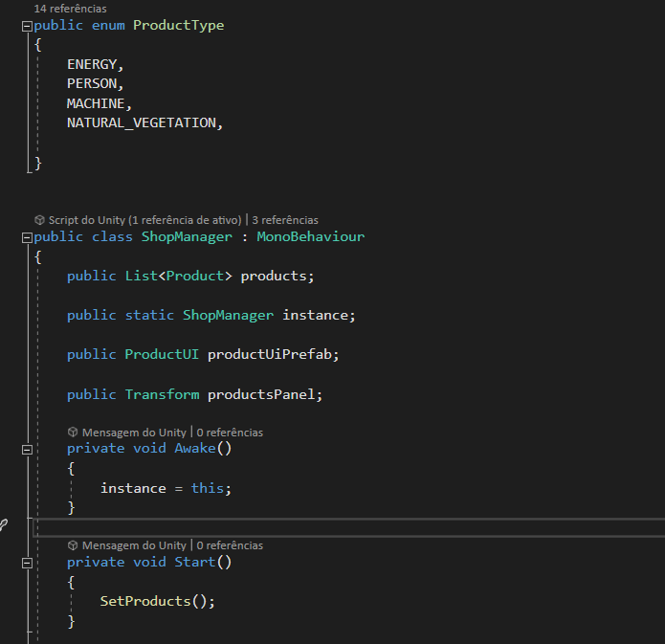This screenshot has width=665, height=644.
Task: Click the ENERGY enum member
Action: [92, 64]
